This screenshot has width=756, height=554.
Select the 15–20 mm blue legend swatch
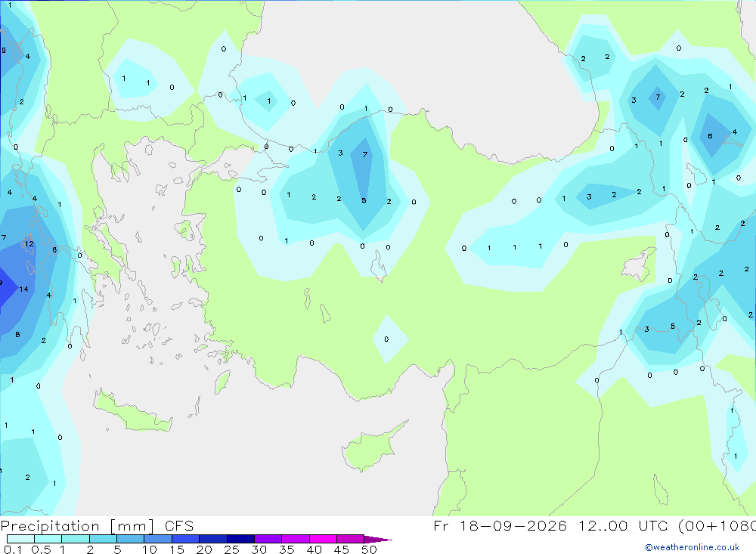click(186, 539)
